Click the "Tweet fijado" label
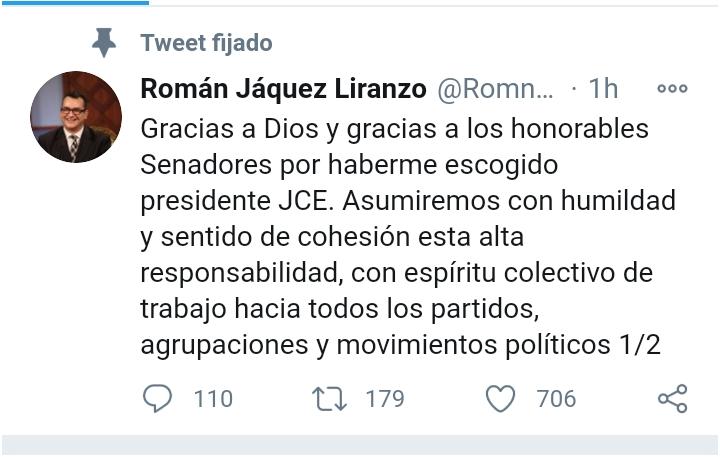This screenshot has width=720, height=457. click(x=207, y=43)
